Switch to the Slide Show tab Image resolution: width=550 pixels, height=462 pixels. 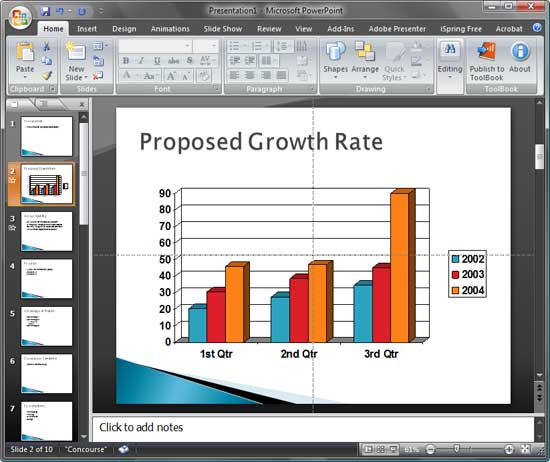(x=223, y=29)
